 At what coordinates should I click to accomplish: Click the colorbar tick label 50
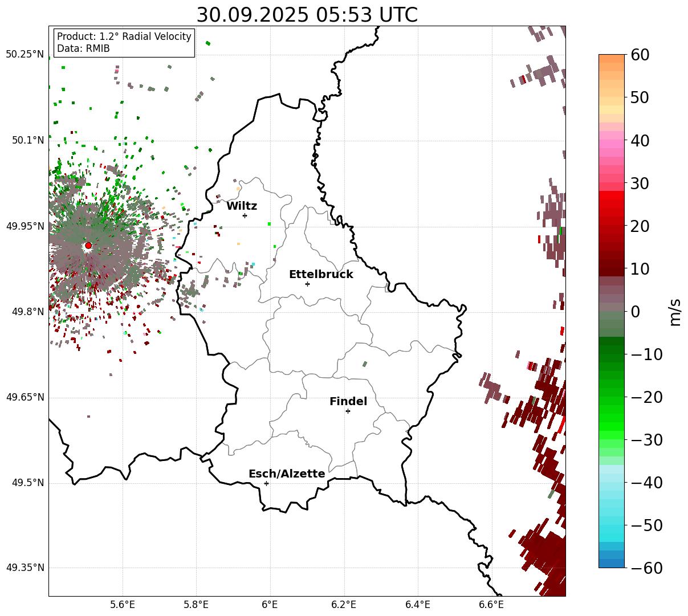pos(640,97)
